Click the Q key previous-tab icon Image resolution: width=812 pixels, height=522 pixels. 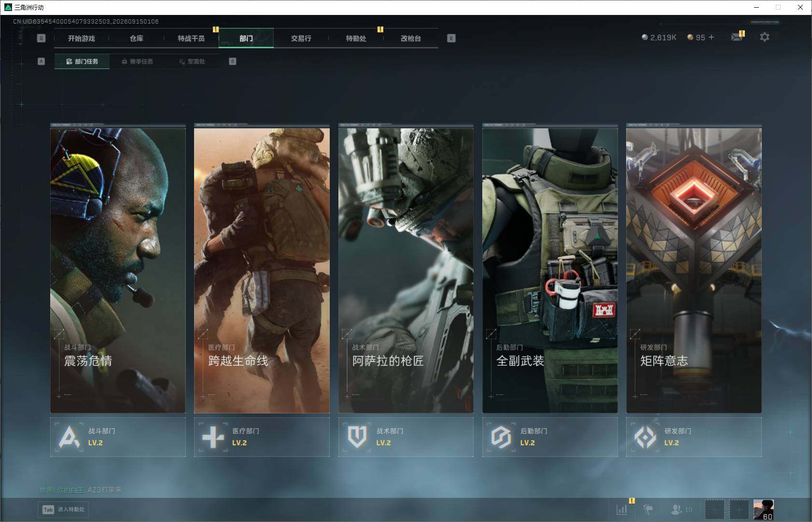pos(41,38)
